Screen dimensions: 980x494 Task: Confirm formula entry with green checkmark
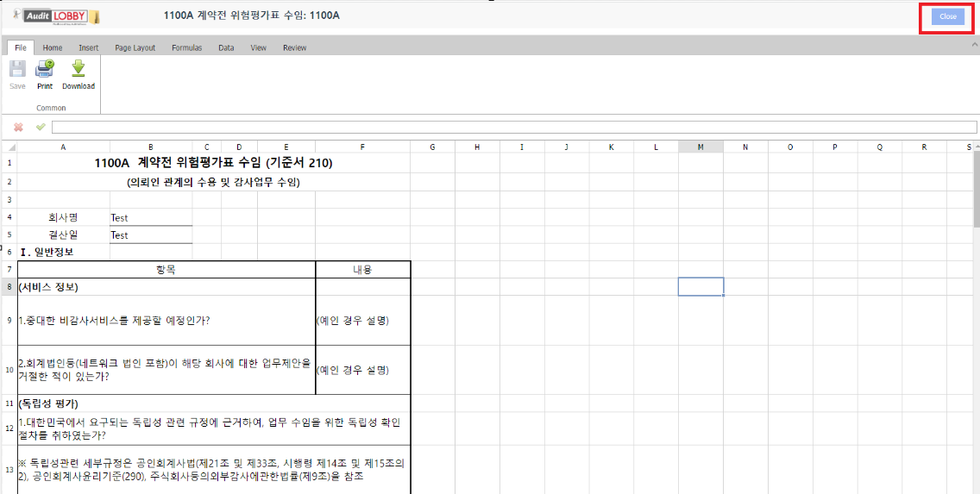(41, 128)
